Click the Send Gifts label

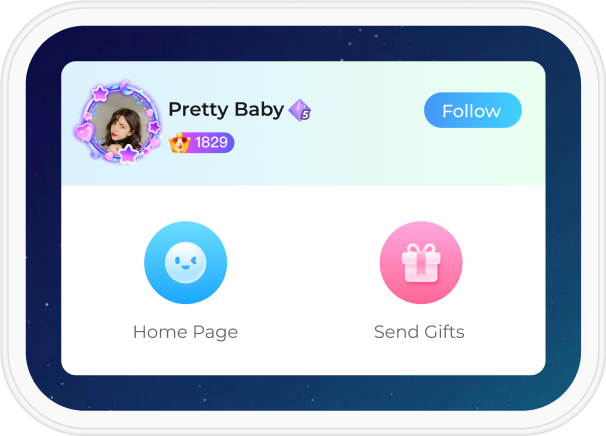pos(419,332)
